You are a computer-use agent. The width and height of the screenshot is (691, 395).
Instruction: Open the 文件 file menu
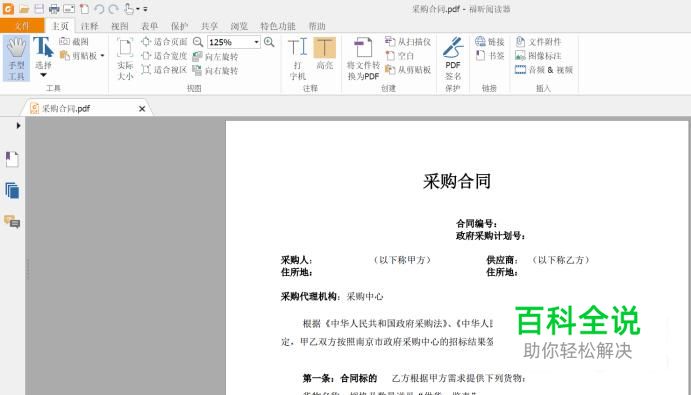click(x=22, y=26)
